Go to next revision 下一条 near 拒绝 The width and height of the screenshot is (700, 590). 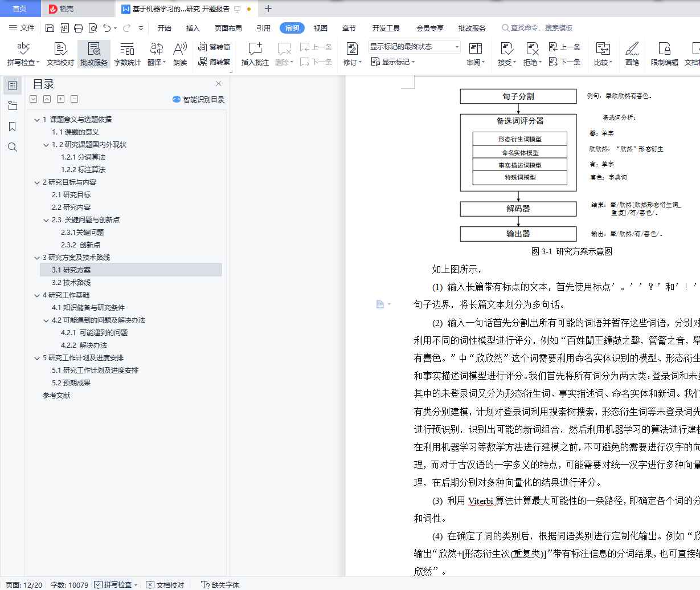(x=564, y=62)
